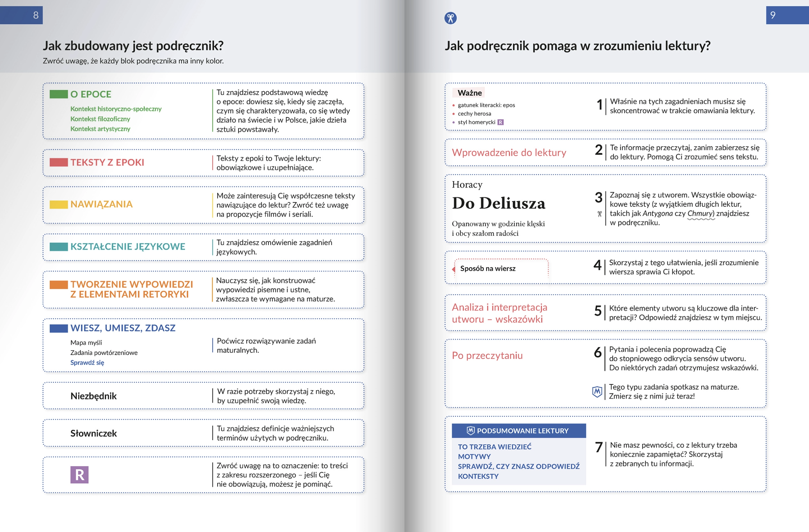The height and width of the screenshot is (532, 809).
Task: Open TWORZENIE WYPOWIEDZI Z ELEMENTAMI RETORYKI heading
Action: coord(132,289)
